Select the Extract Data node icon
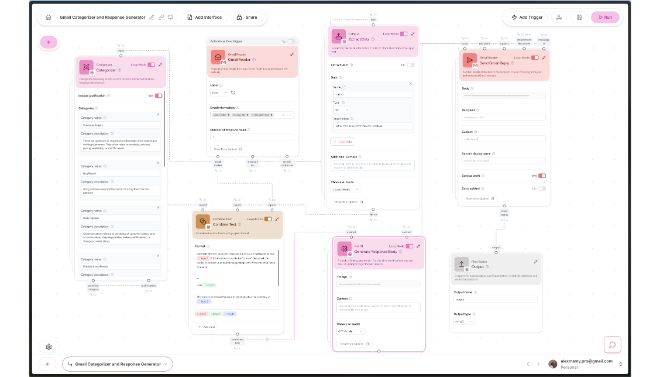This screenshot has width=660, height=377. point(339,36)
